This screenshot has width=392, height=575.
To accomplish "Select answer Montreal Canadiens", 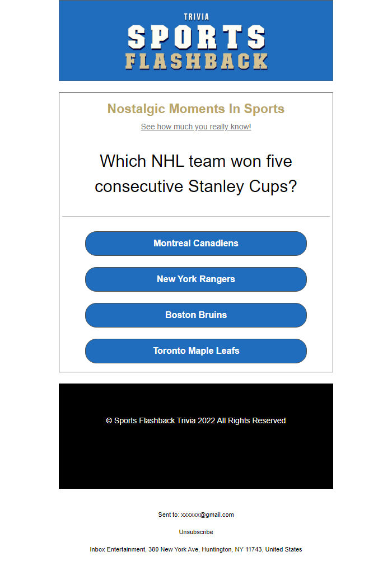I will point(195,244).
